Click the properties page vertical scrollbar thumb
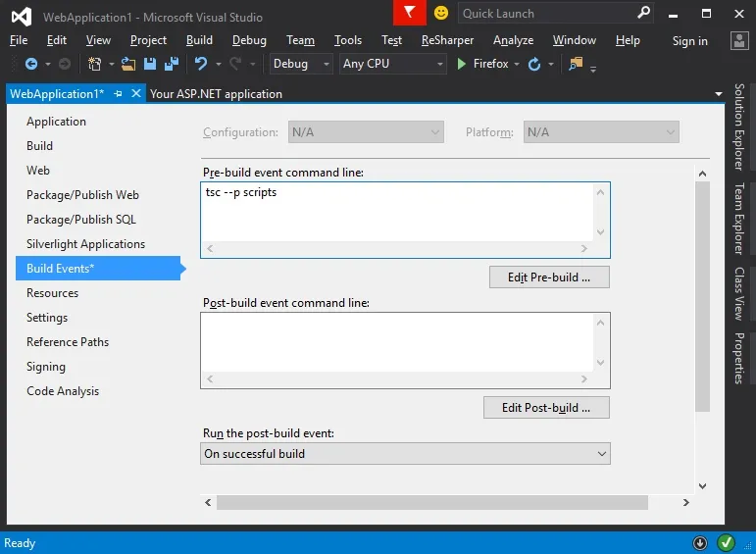 point(702,296)
